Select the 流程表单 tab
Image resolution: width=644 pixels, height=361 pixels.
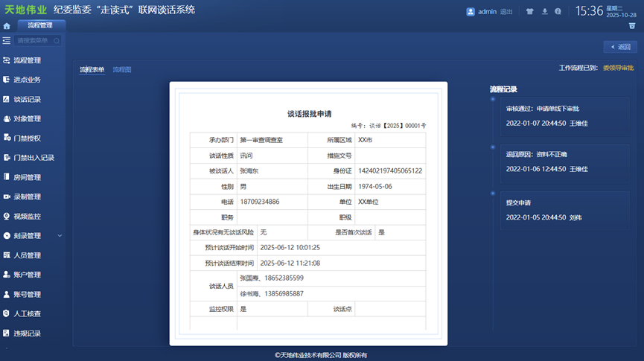[92, 69]
